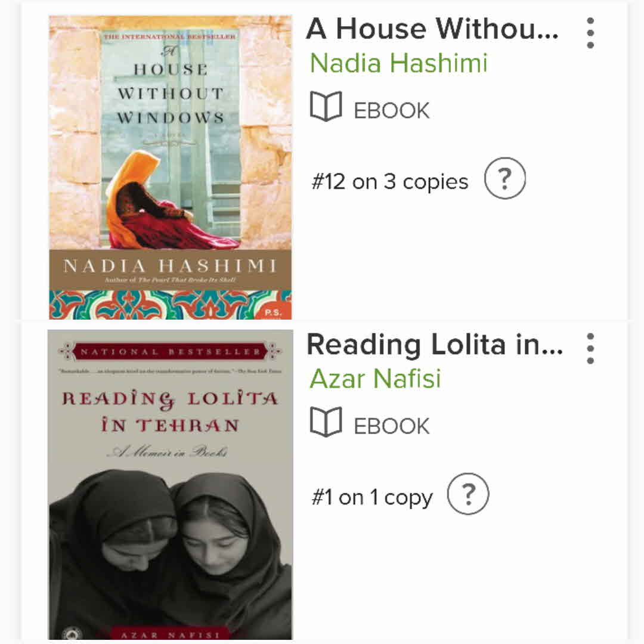Click National Bestseller banner on Reading Lolita cover

[171, 351]
